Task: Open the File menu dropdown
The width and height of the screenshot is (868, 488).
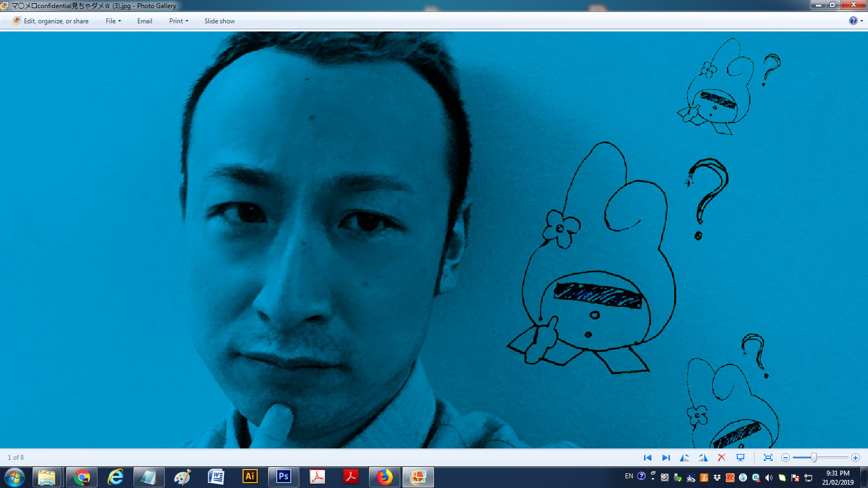Action: point(113,21)
